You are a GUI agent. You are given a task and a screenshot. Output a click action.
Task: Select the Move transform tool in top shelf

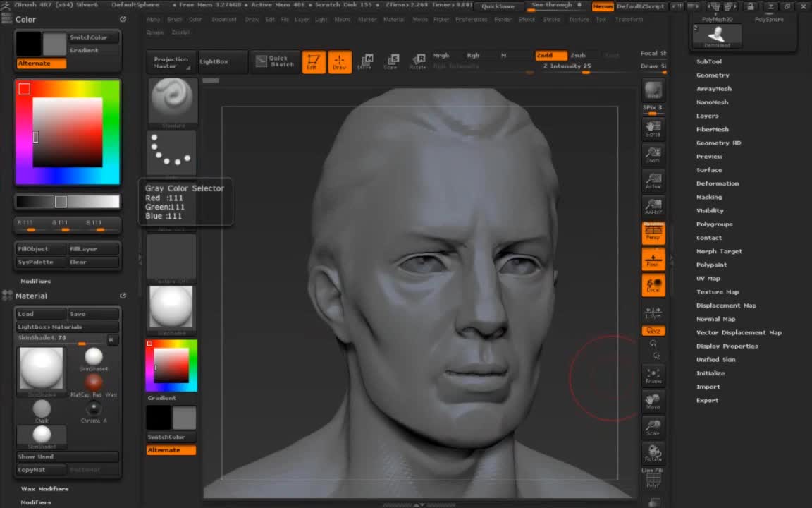pyautogui.click(x=365, y=62)
